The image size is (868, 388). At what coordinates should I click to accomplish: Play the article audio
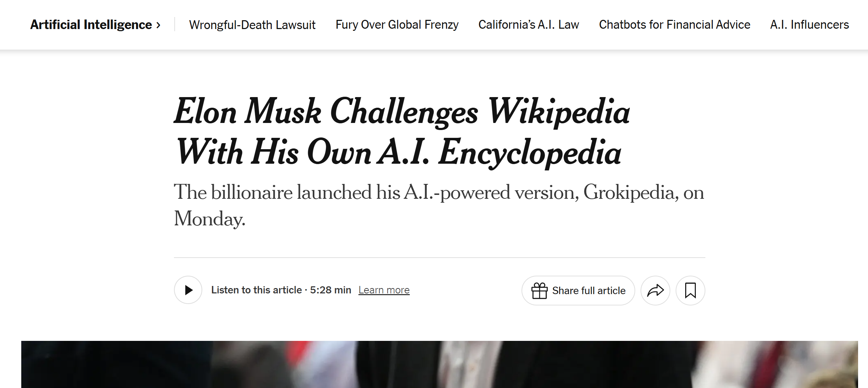[x=188, y=290]
